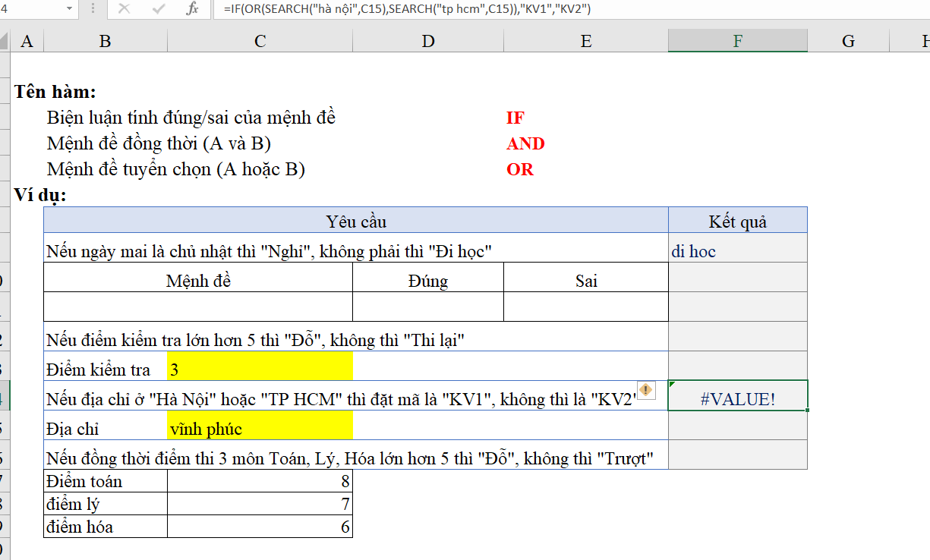Click the yellow cell containing "vĩnh phúc"
The height and width of the screenshot is (560, 930).
click(260, 429)
